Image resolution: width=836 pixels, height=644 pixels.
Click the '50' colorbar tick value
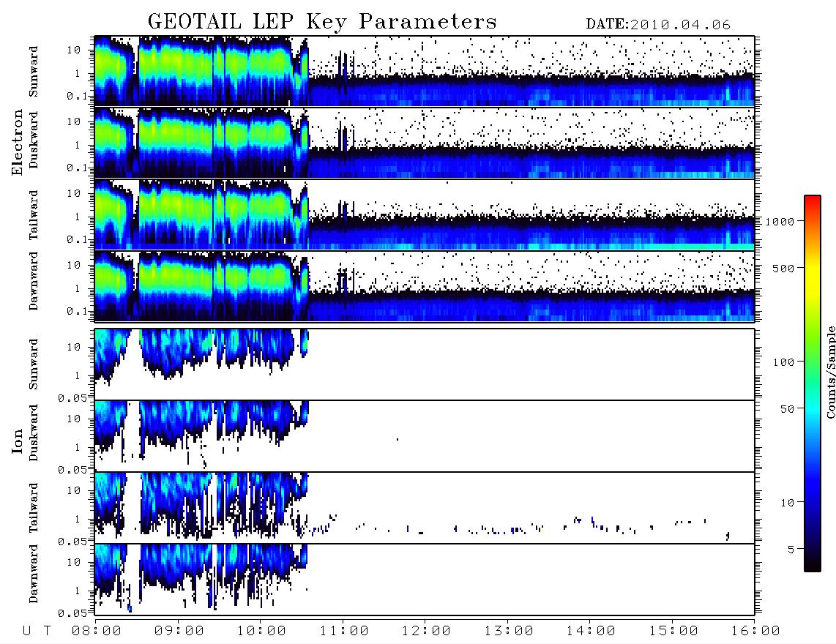787,409
